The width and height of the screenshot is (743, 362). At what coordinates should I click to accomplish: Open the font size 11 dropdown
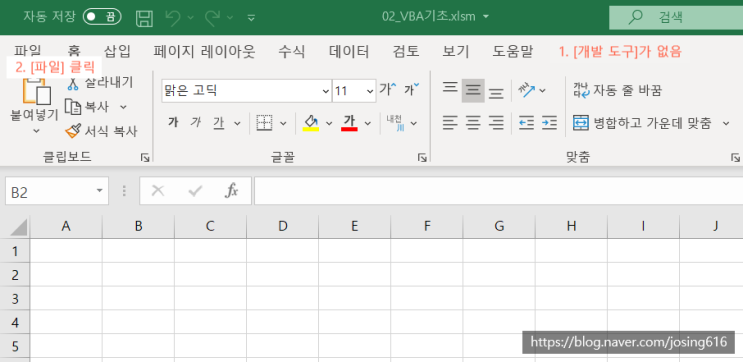click(370, 91)
